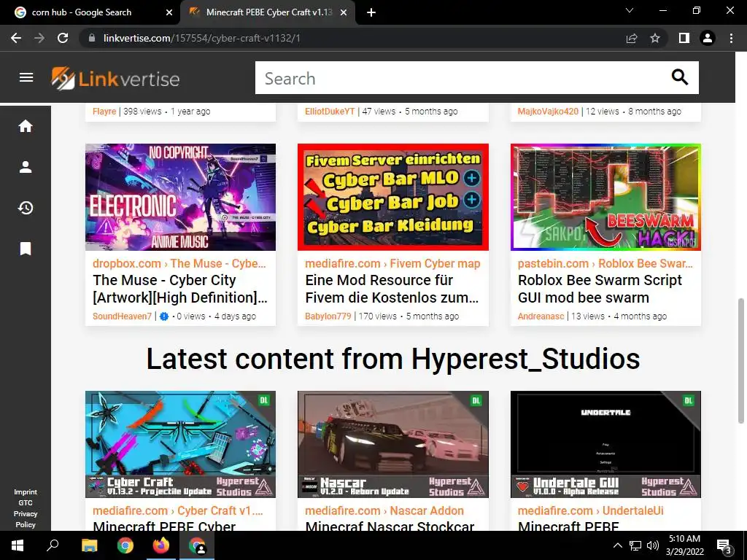Open the Linkvertise hamburger menu
The width and height of the screenshot is (747, 560).
(26, 77)
